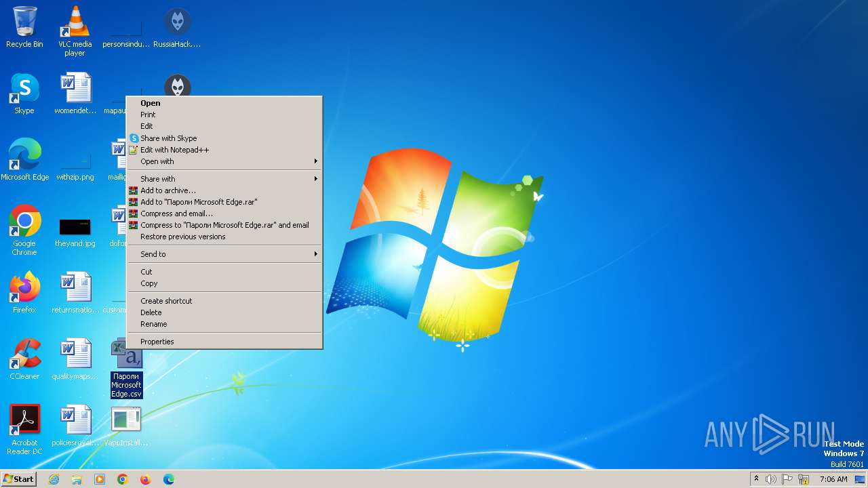Open the Action Center flag icon
Image resolution: width=868 pixels, height=488 pixels.
point(787,479)
